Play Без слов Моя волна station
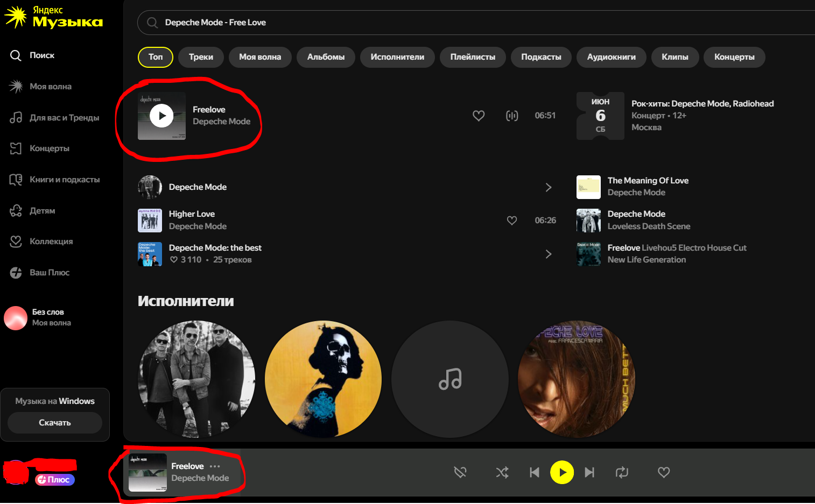 (16, 318)
